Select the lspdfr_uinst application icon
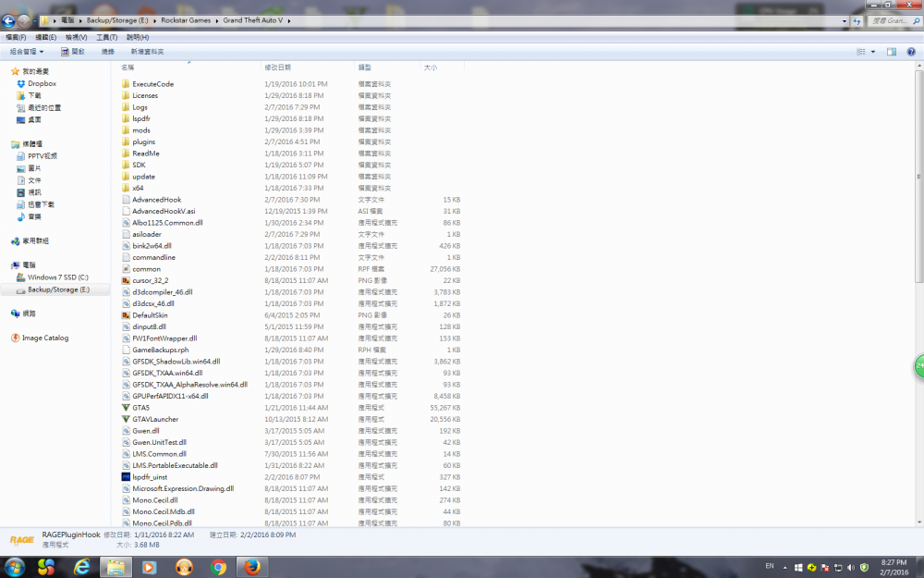This screenshot has width=924, height=578. (126, 477)
